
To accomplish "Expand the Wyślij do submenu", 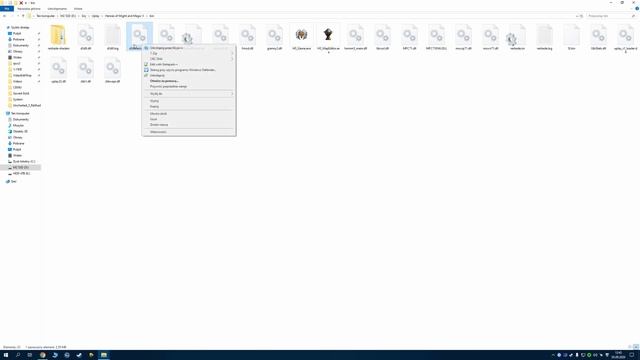I will point(189,93).
